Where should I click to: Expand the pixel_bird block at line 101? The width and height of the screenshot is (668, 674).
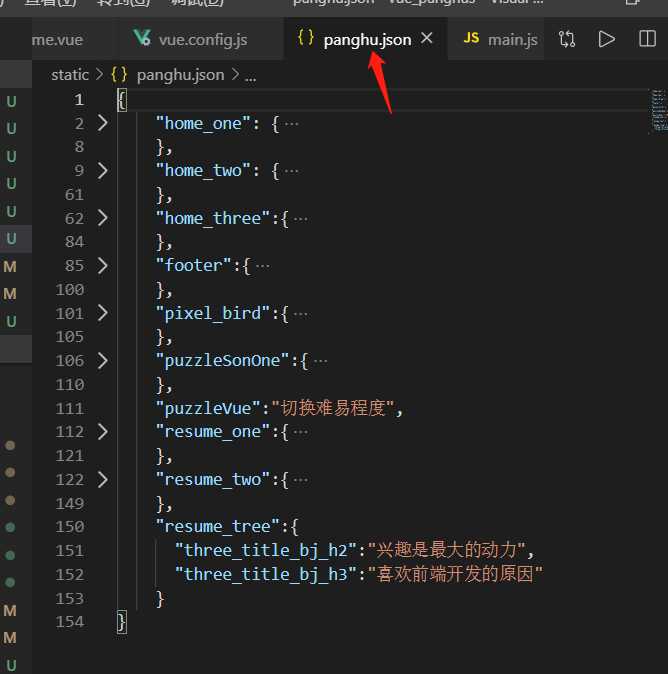[x=102, y=313]
